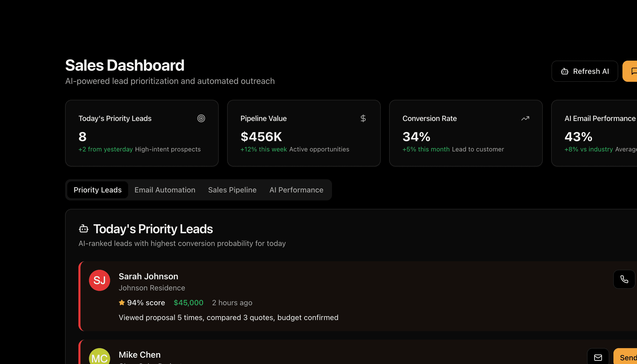Click the star icon next to 94% score
The image size is (637, 364).
click(x=122, y=303)
